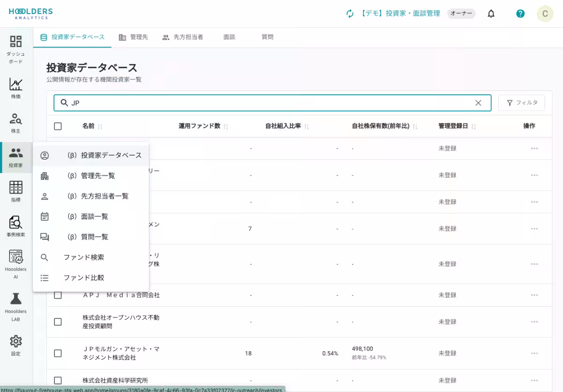Select ファンド比較 in flyout menu

[91, 278]
